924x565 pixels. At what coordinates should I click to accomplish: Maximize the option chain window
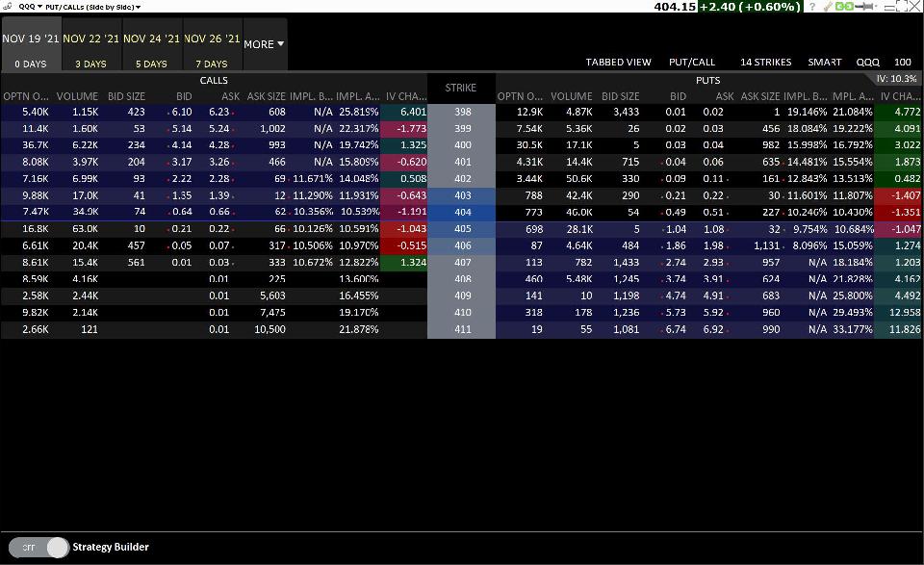pos(902,7)
